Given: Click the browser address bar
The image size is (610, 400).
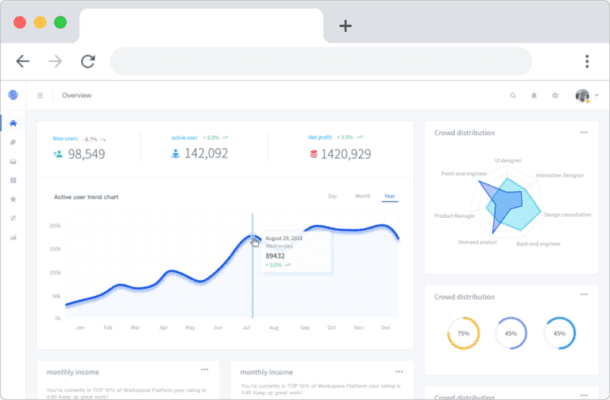Looking at the screenshot, I should [x=330, y=61].
